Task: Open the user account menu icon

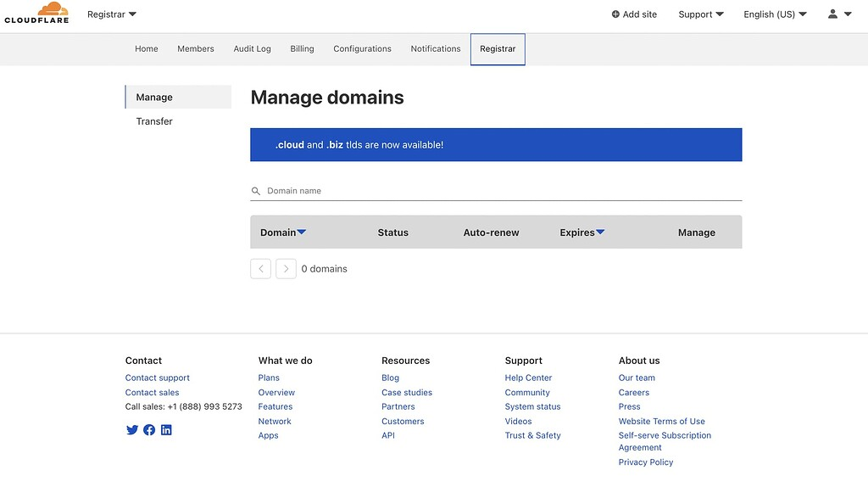Action: [839, 14]
